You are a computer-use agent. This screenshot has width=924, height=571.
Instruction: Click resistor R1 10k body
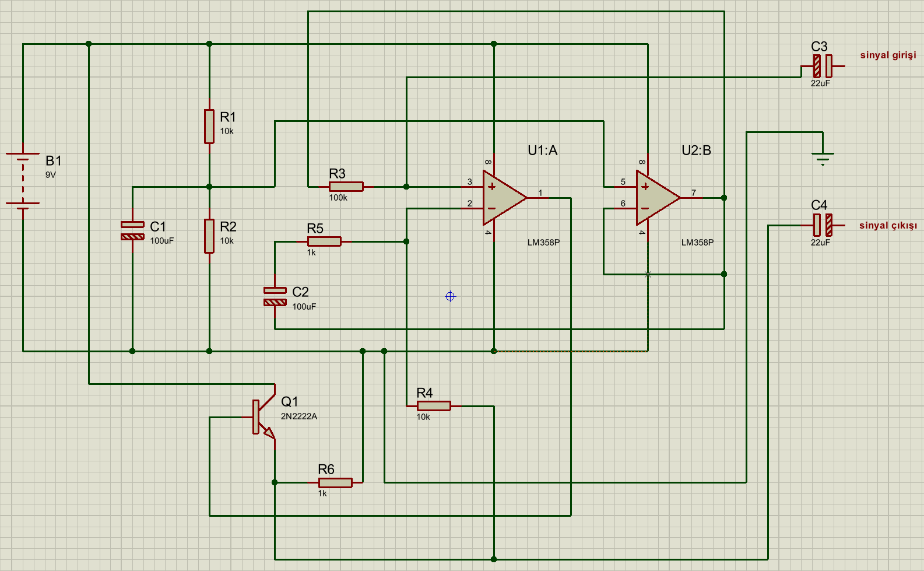point(209,126)
